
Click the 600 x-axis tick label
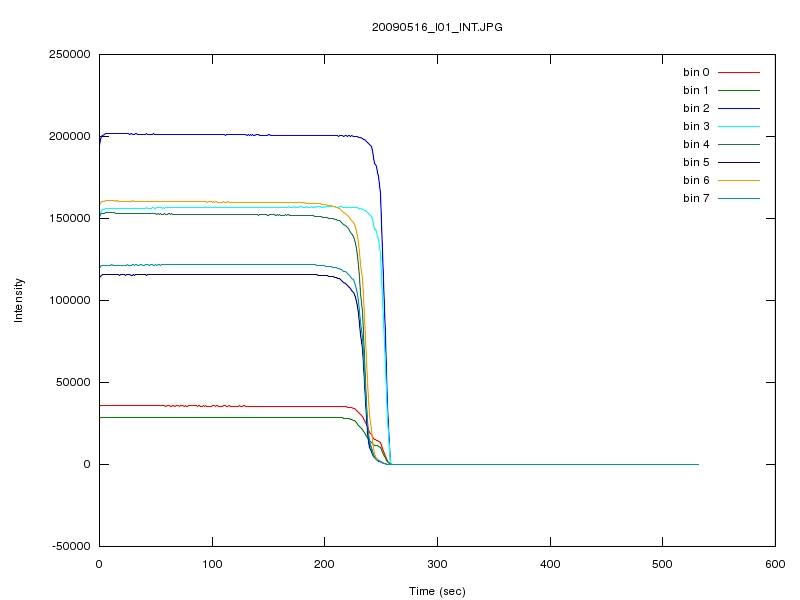pyautogui.click(x=775, y=564)
